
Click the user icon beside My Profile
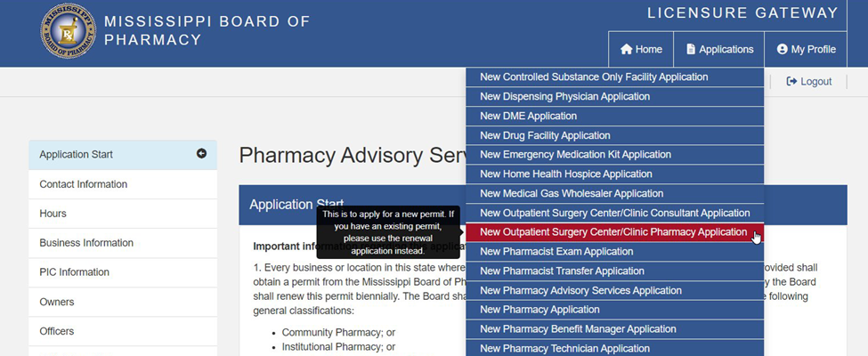[783, 49]
